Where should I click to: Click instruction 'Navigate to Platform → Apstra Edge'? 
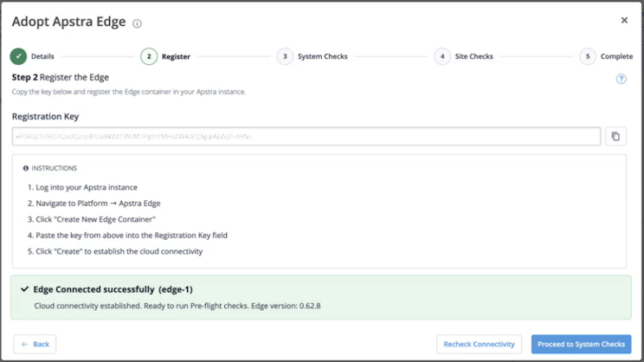point(98,204)
